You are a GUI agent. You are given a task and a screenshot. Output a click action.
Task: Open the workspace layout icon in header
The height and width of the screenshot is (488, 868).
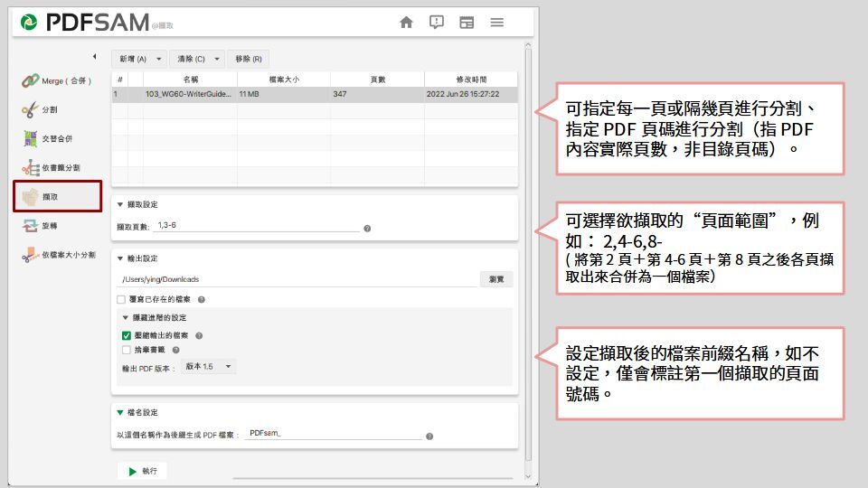(x=467, y=22)
